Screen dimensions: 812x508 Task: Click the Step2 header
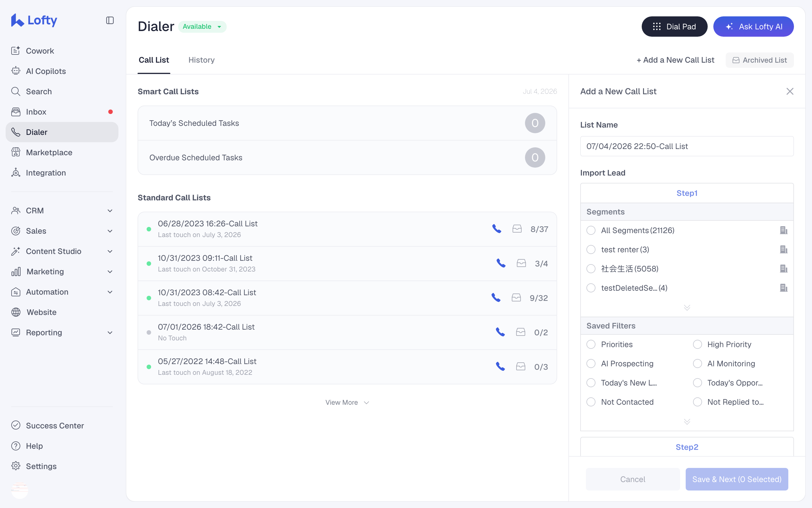point(687,447)
